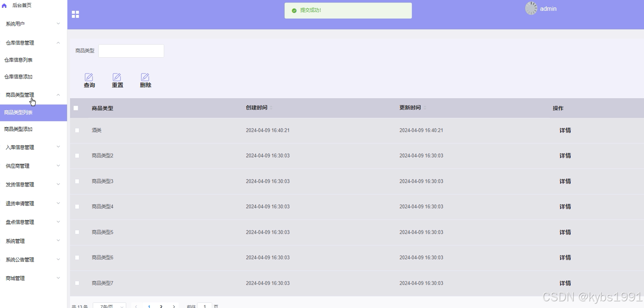Click the admin avatar image

click(531, 8)
